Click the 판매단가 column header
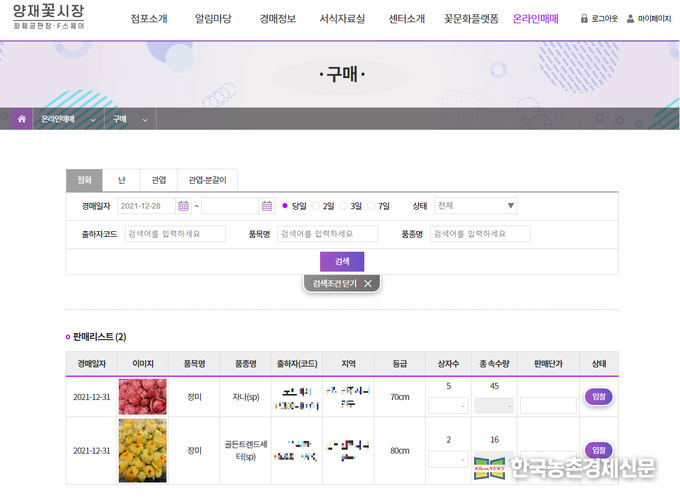The width and height of the screenshot is (680, 504). [x=548, y=363]
